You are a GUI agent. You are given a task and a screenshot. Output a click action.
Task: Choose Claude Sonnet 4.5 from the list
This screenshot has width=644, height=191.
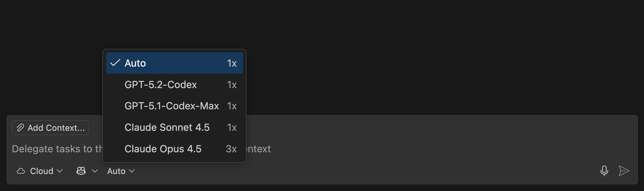tap(167, 127)
